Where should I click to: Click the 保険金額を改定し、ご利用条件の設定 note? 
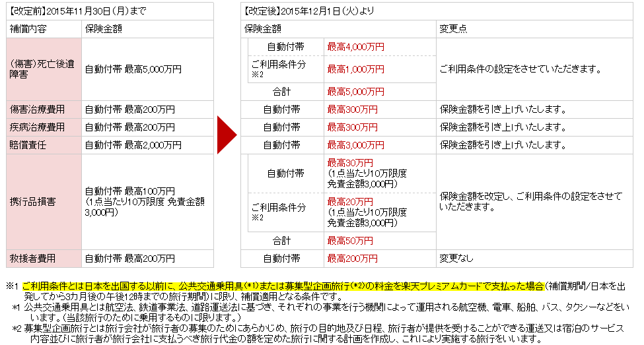pyautogui.click(x=531, y=202)
